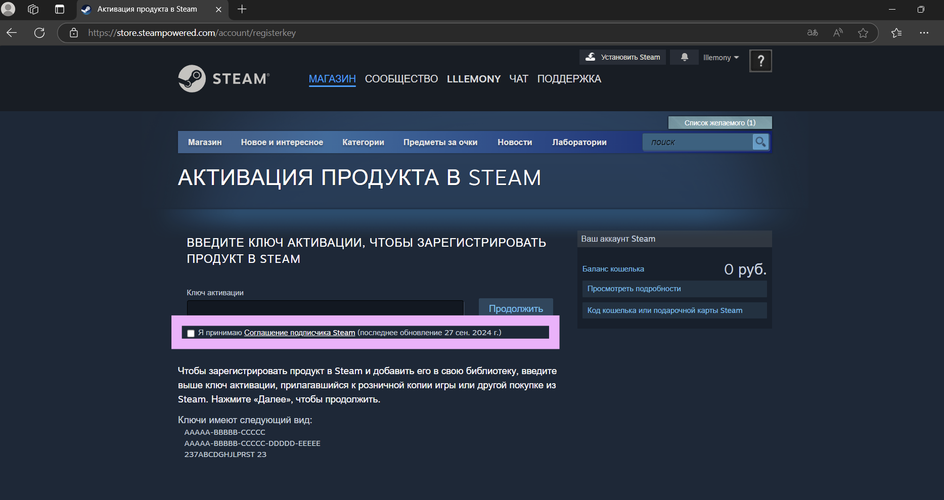Open the favorites list icon
Screen dimensions: 944x500
point(896,33)
